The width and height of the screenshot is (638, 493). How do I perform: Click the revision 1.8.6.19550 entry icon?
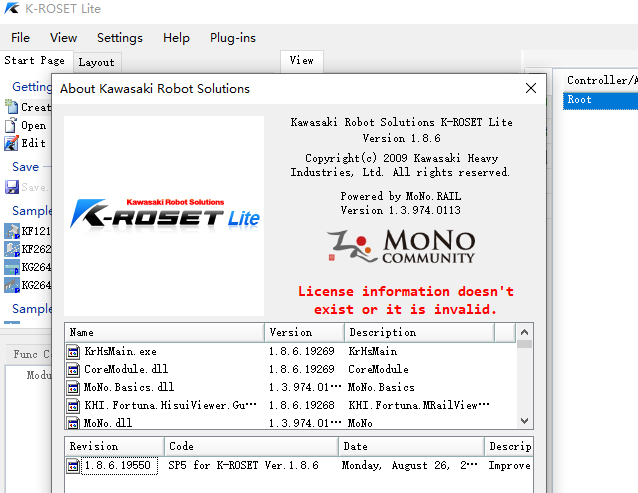74,465
